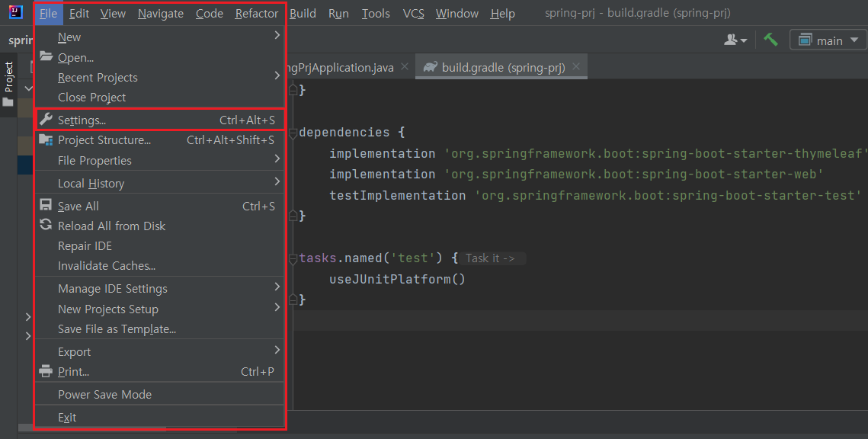Click the 'Task it ->' inlay hint

491,258
